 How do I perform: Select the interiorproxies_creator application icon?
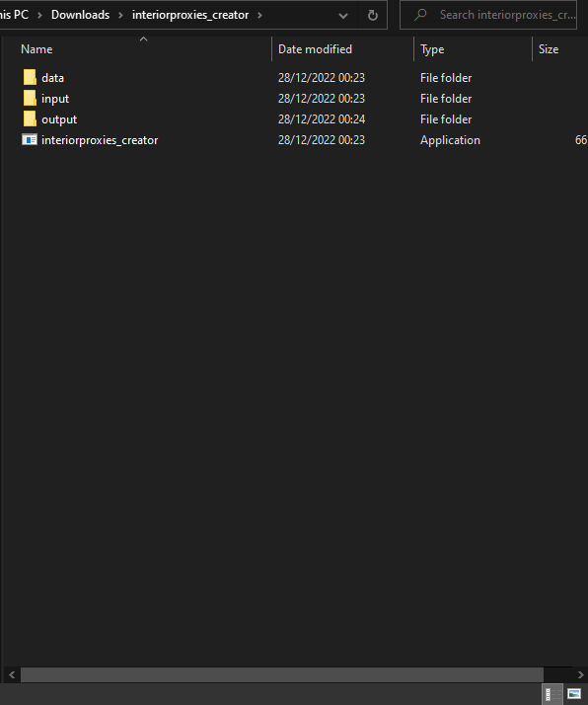coord(30,140)
